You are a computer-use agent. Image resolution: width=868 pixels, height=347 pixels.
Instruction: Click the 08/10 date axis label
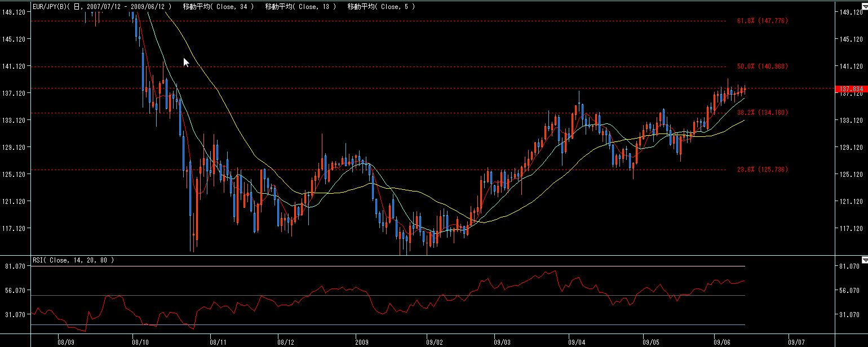point(139,341)
